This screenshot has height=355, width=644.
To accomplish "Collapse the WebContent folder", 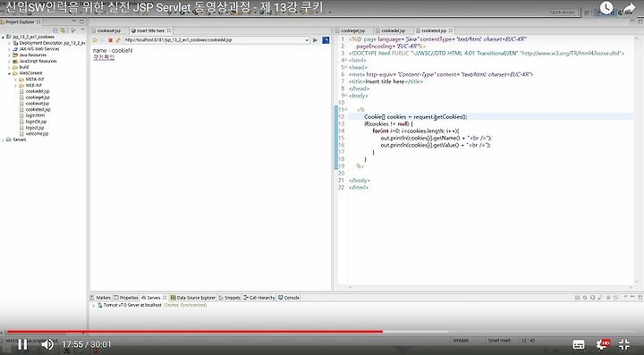I will pos(9,73).
